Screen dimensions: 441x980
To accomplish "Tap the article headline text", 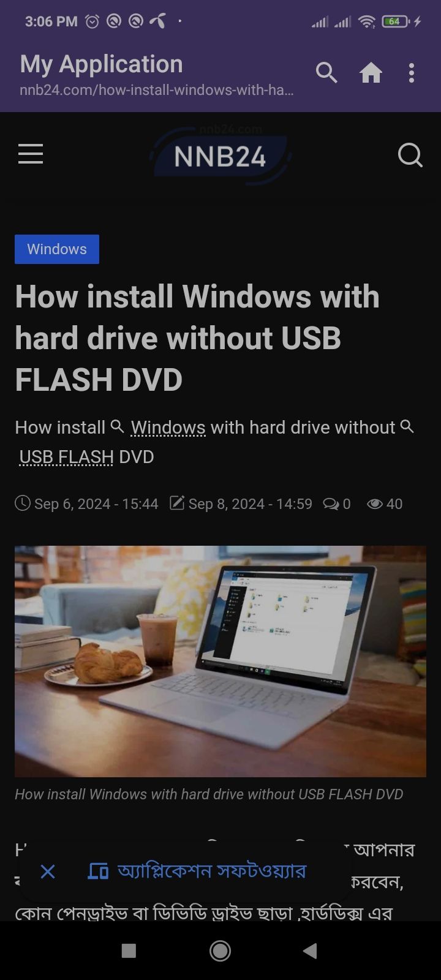I will tap(197, 338).
